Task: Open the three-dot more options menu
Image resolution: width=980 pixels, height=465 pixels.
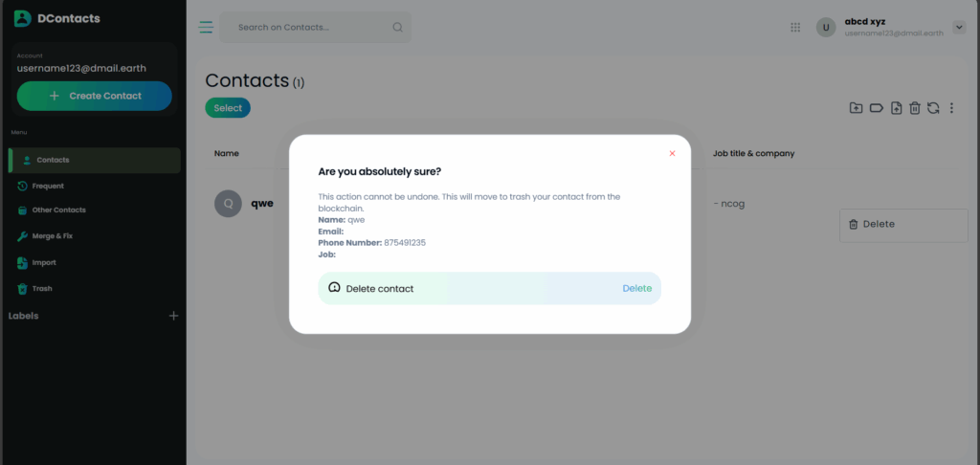Action: point(951,108)
